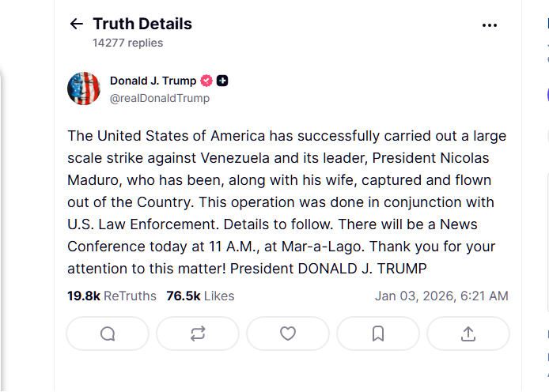This screenshot has height=392, width=549.
Task: Click the black plus badge beside name
Action: point(222,81)
